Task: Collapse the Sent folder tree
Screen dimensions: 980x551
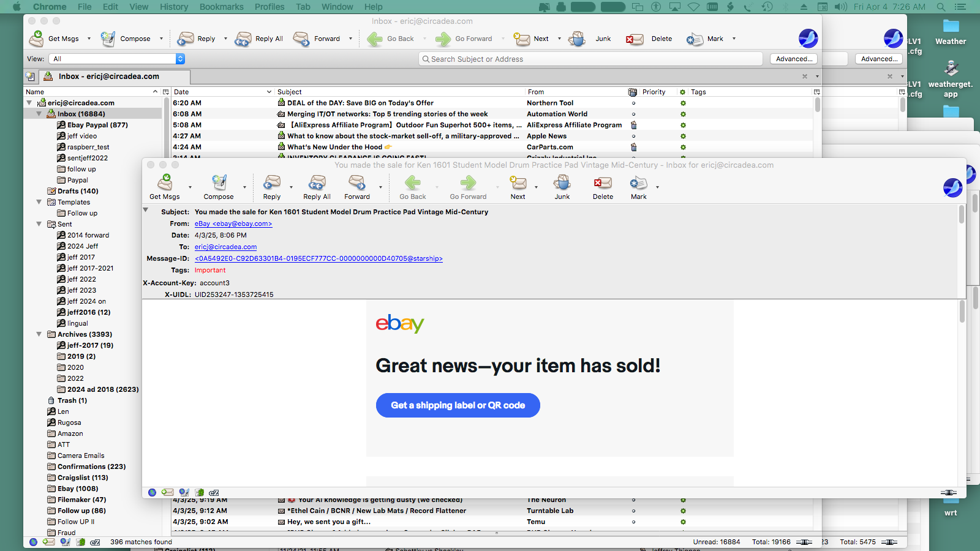Action: coord(39,224)
